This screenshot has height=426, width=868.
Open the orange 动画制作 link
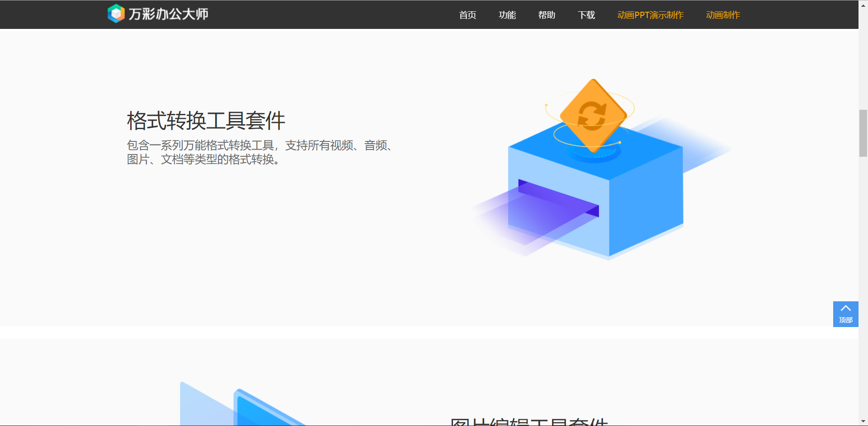[x=723, y=15]
